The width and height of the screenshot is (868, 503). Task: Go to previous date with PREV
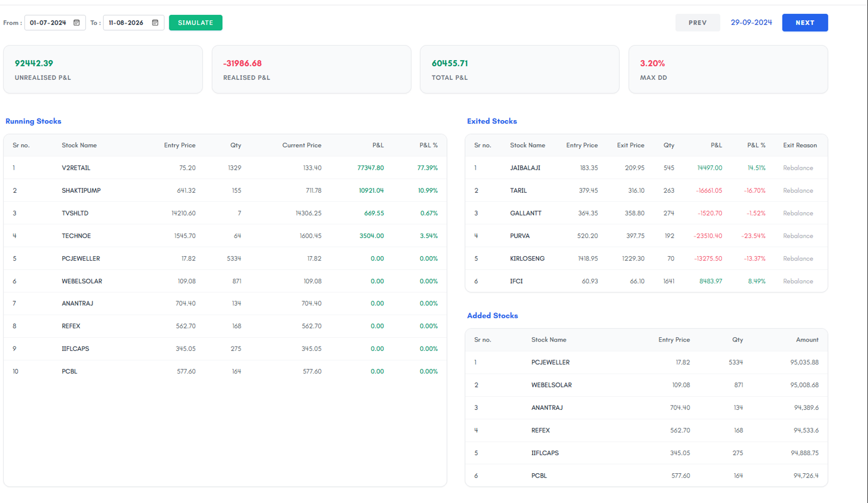pyautogui.click(x=698, y=23)
